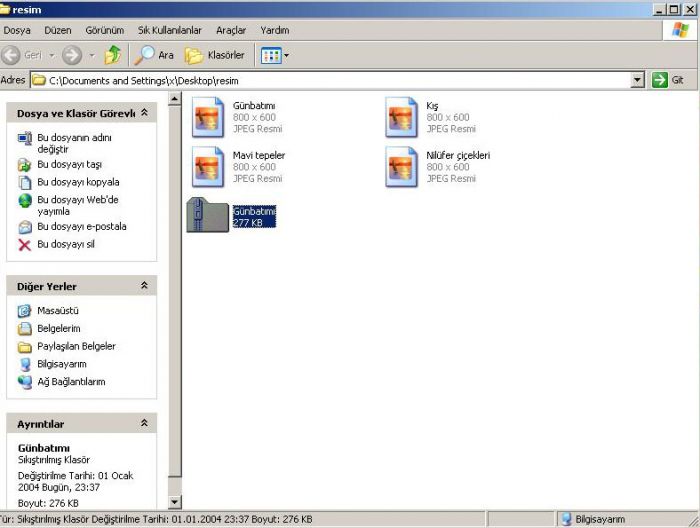Expand the address bar dropdown
Image resolution: width=700 pixels, height=528 pixels.
pyautogui.click(x=638, y=80)
